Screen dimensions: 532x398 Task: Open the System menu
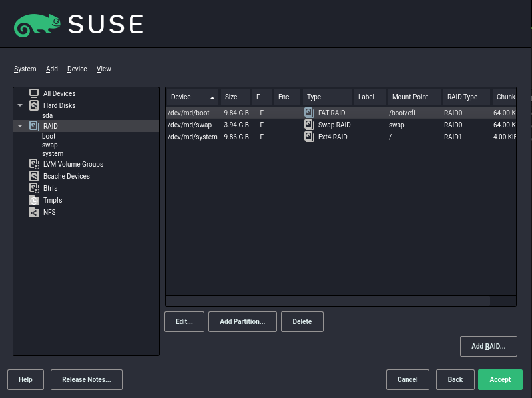pos(25,69)
